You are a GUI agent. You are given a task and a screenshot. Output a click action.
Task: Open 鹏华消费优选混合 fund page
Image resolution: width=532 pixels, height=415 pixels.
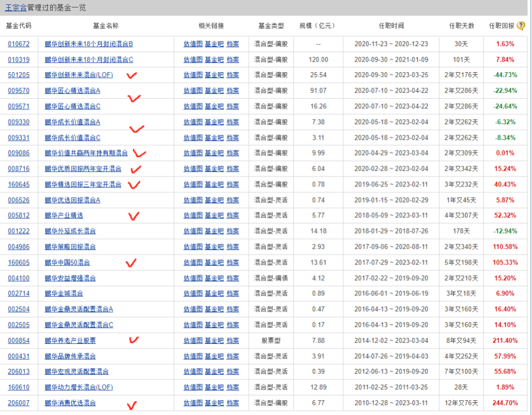pos(70,403)
